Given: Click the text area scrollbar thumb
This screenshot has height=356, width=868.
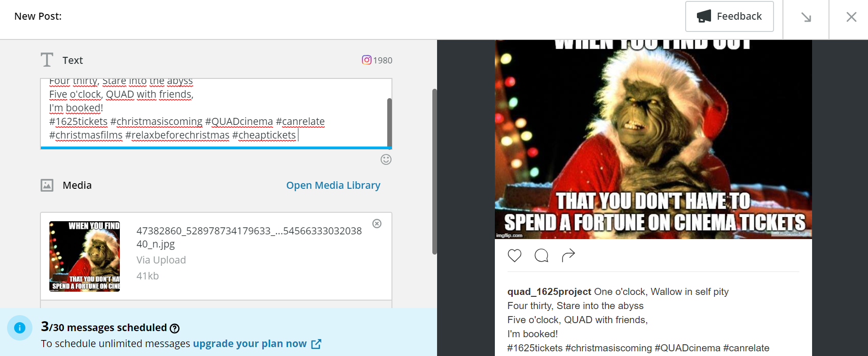Looking at the screenshot, I should (389, 122).
